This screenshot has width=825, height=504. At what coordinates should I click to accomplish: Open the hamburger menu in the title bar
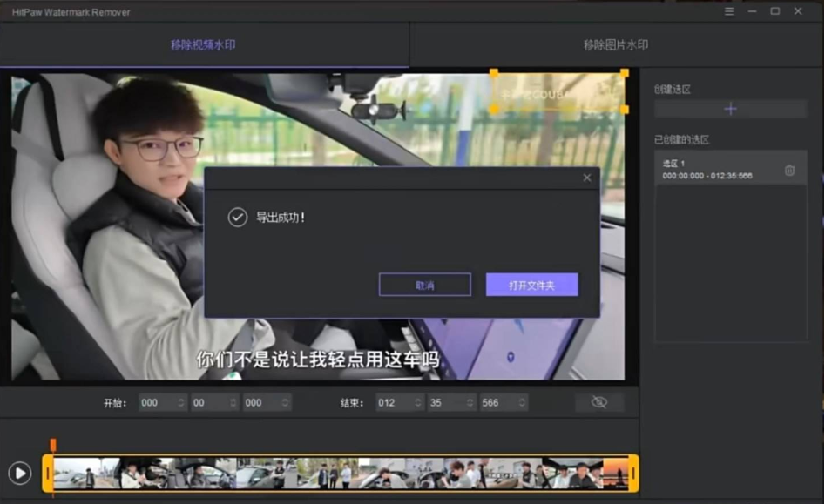click(729, 11)
